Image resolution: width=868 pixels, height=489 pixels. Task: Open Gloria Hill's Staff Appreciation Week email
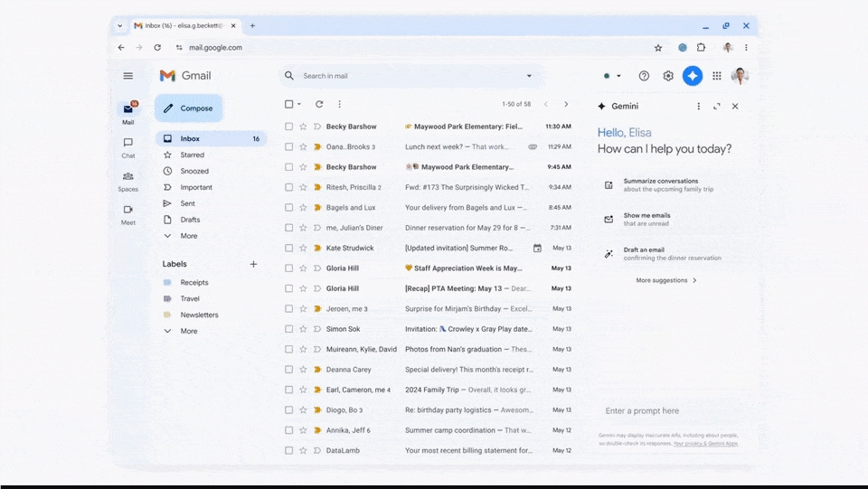click(429, 268)
